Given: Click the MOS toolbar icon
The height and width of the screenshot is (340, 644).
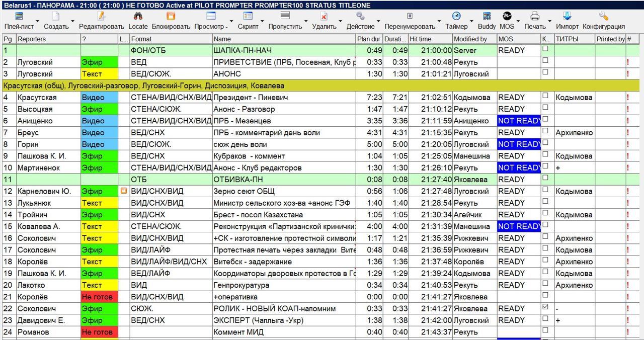Looking at the screenshot, I should (x=507, y=17).
